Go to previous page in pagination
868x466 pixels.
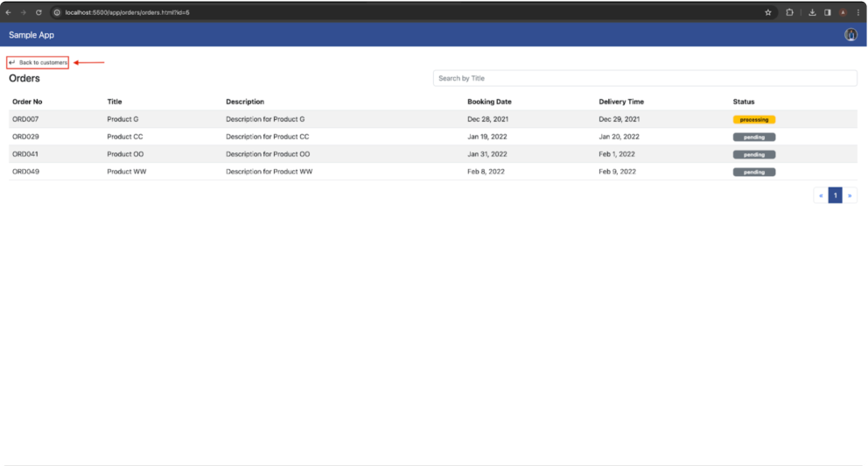pyautogui.click(x=821, y=195)
